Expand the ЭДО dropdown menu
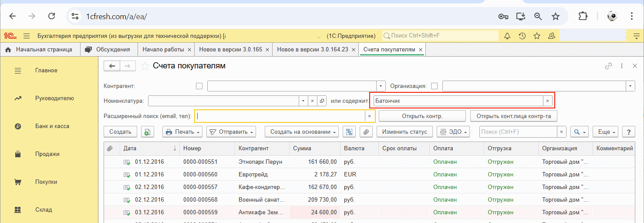This screenshot has height=223, width=644. point(453,132)
